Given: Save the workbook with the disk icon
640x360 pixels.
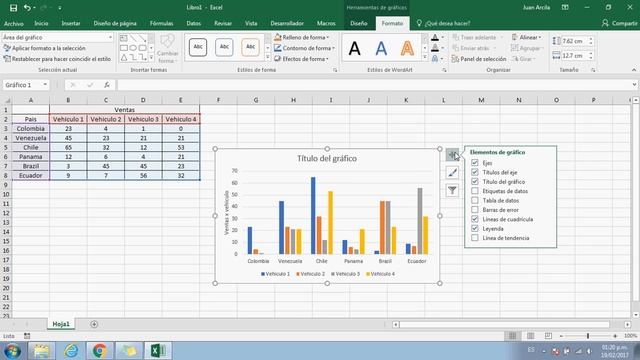Looking at the screenshot, I should [13, 8].
